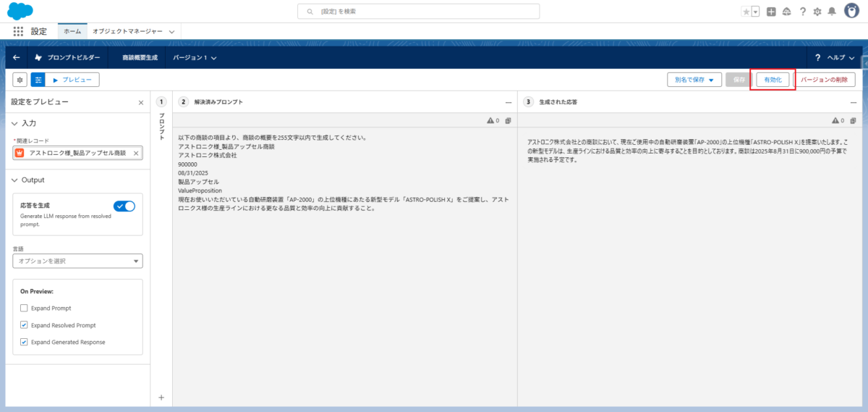Toggle the 応答を生成 switch off
868x412 pixels.
124,206
